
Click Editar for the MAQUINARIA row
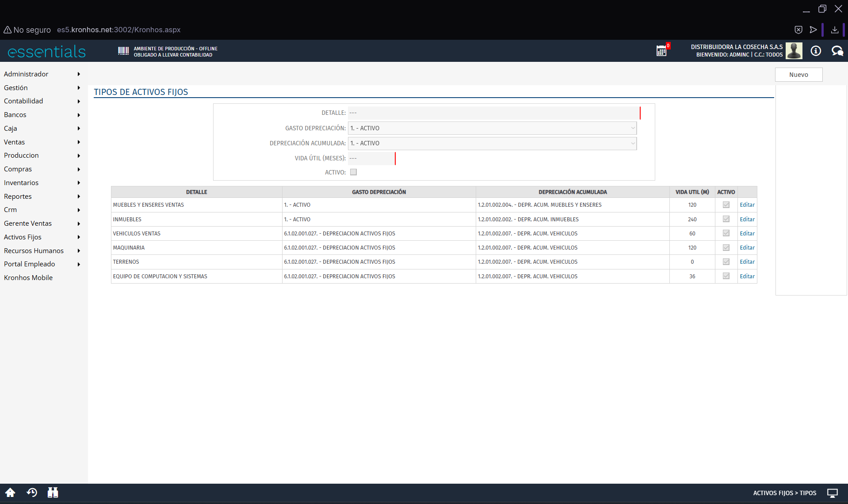[x=747, y=248]
